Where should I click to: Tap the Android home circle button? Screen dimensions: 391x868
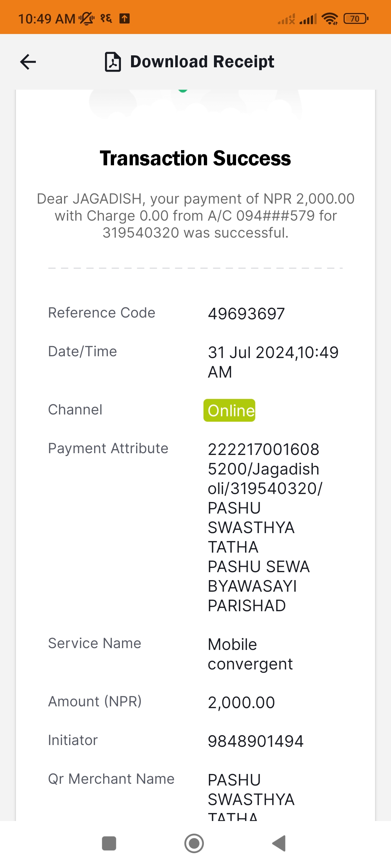point(194,843)
